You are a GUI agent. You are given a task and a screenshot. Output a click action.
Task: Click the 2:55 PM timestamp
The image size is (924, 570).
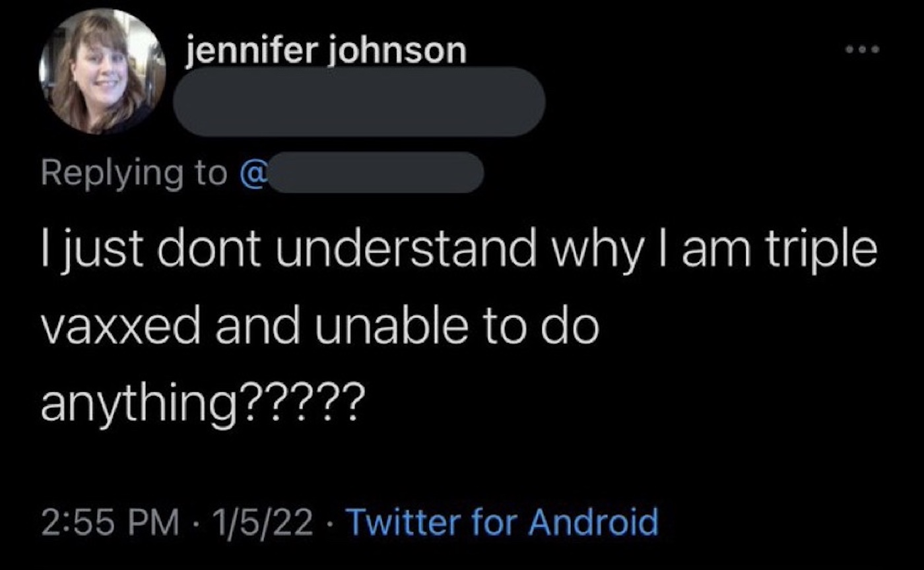pyautogui.click(x=110, y=522)
